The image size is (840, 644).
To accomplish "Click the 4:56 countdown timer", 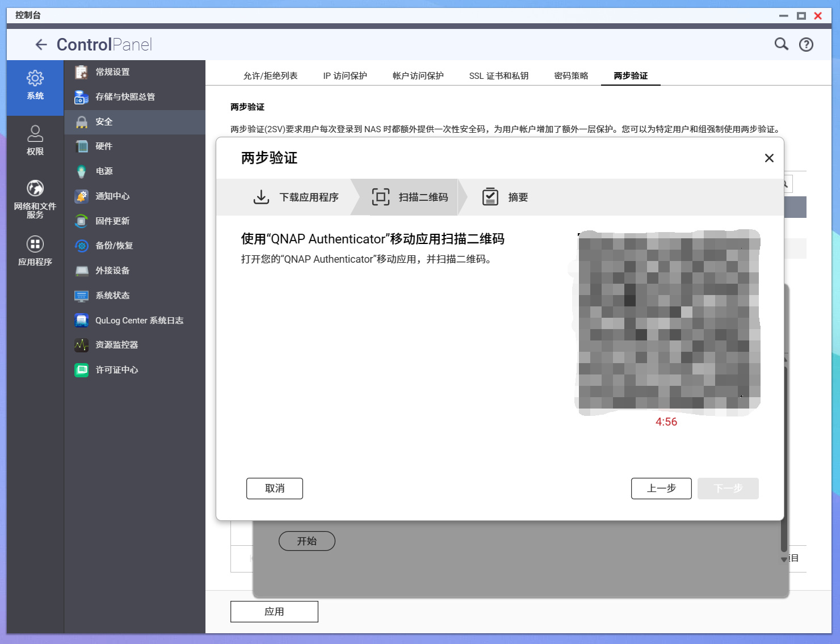I will coord(666,422).
